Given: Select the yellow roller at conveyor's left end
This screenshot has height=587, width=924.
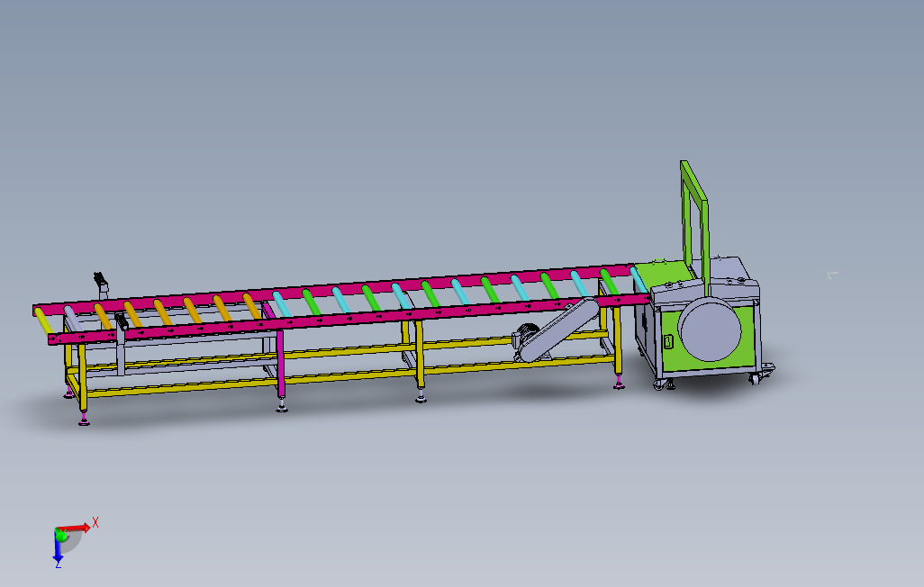Looking at the screenshot, I should click(43, 321).
